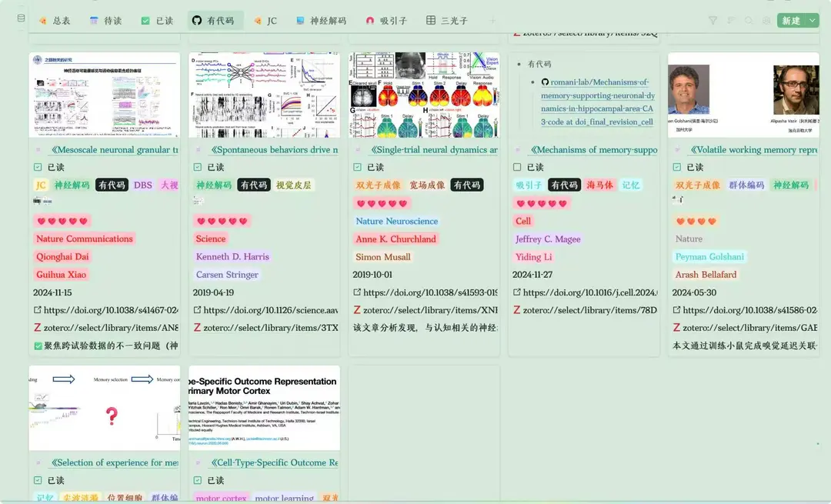Screen dimensions: 831x504
Task: Select the 有代码 view tab
Action: pos(214,21)
